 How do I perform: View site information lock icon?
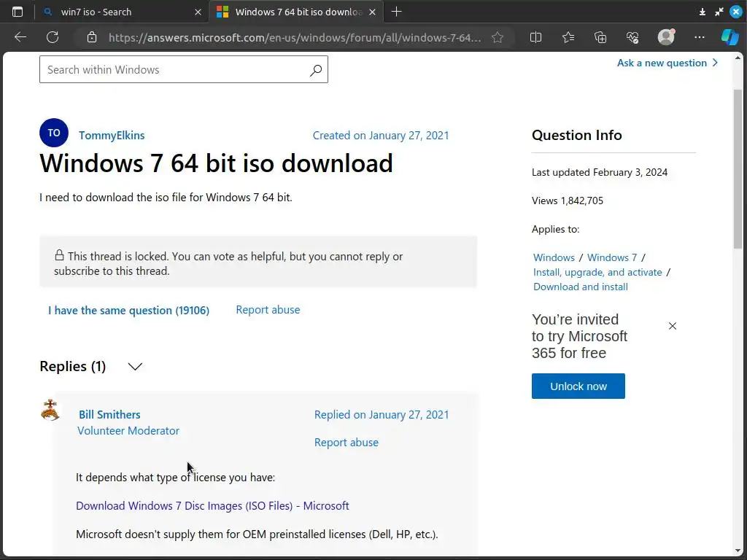point(92,37)
